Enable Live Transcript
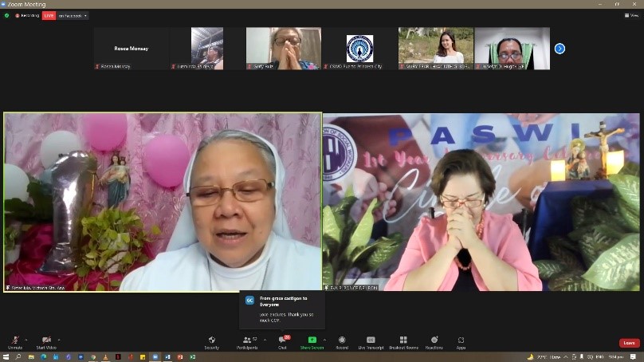 (x=371, y=340)
